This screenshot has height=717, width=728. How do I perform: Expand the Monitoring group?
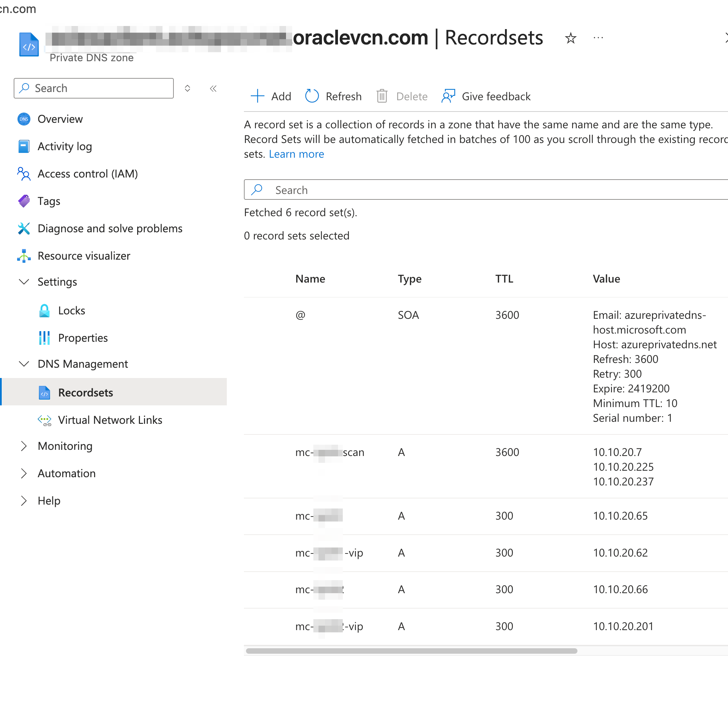24,446
